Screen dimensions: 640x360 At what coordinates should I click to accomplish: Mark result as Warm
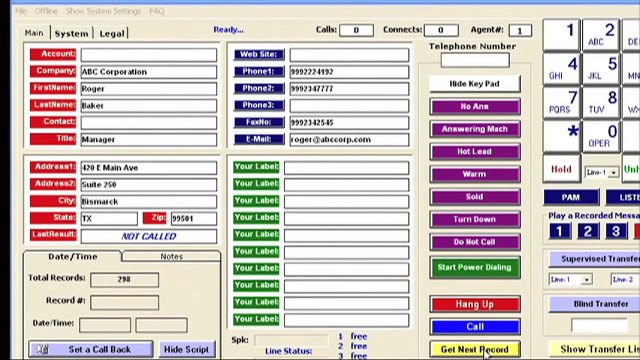(x=475, y=174)
